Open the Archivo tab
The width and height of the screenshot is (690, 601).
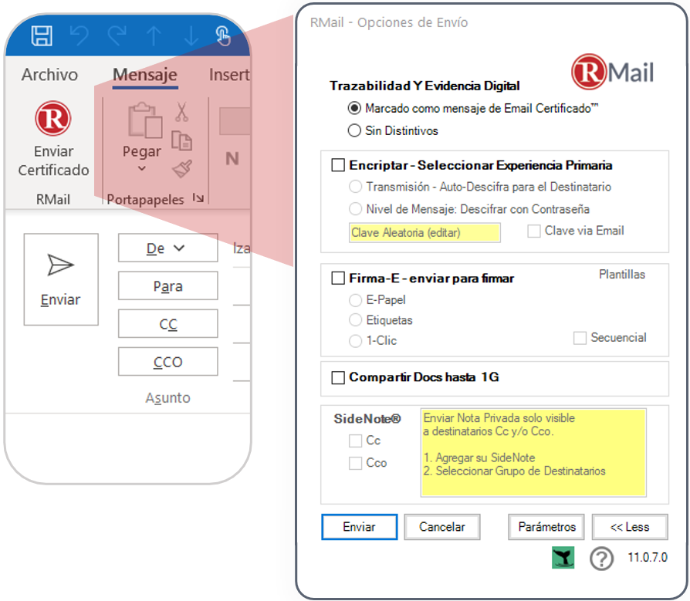(x=49, y=75)
